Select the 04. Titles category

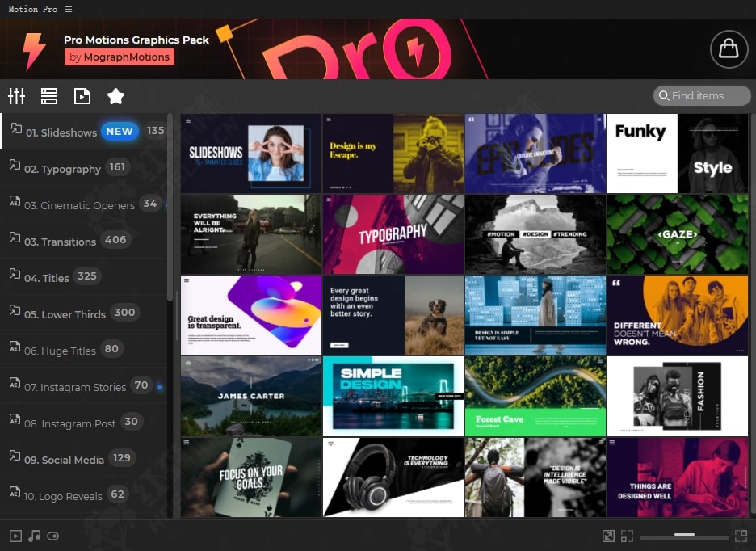coord(84,277)
